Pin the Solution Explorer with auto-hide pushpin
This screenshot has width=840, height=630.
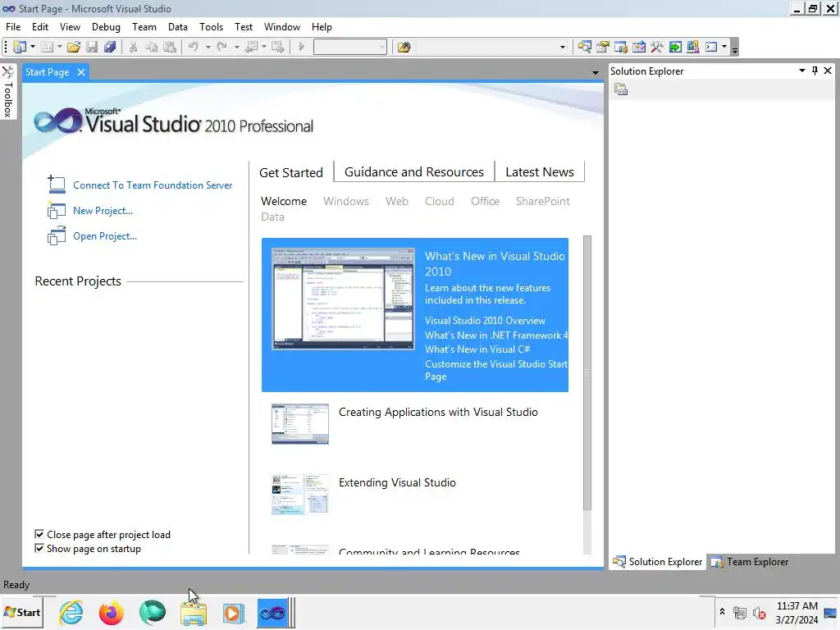(x=815, y=71)
